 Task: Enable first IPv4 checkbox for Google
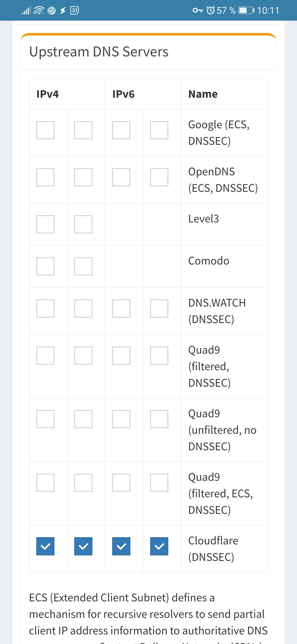pos(45,130)
